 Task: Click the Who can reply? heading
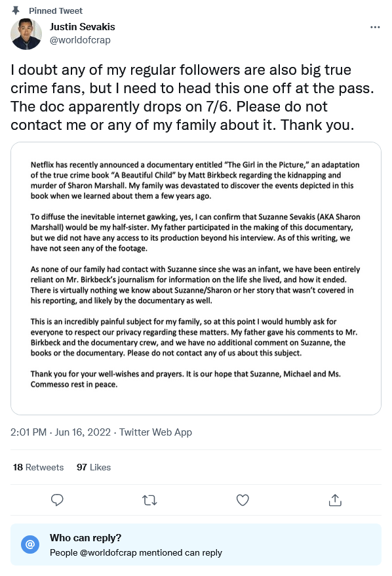pyautogui.click(x=85, y=538)
